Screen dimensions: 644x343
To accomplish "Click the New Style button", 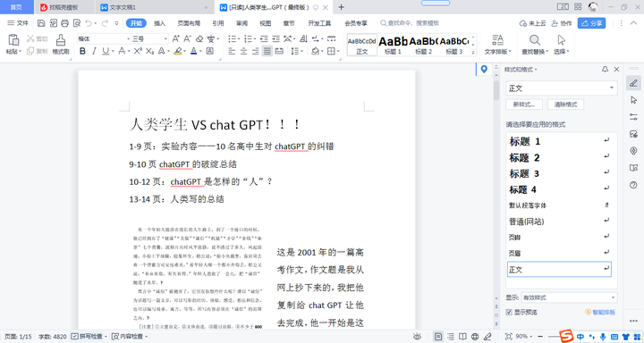I will (x=524, y=105).
